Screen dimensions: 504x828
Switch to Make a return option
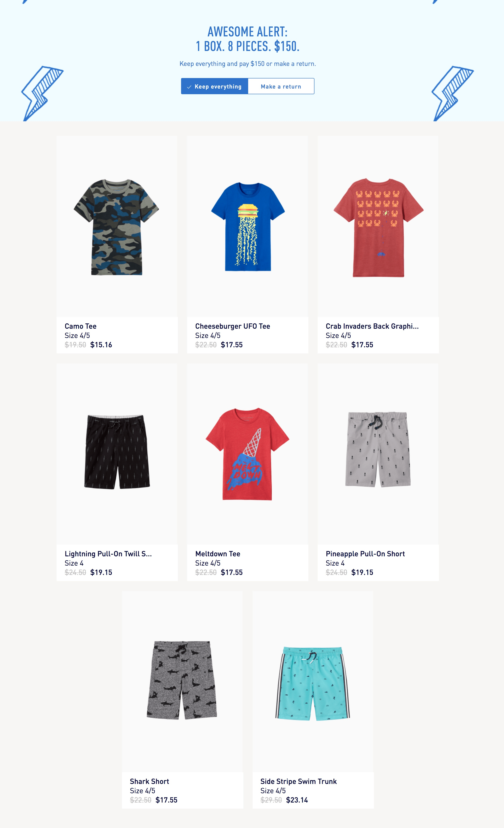pyautogui.click(x=281, y=86)
